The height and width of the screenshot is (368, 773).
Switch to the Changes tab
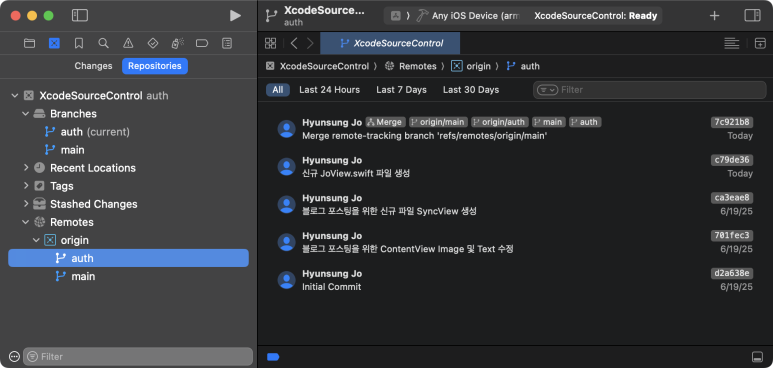93,66
